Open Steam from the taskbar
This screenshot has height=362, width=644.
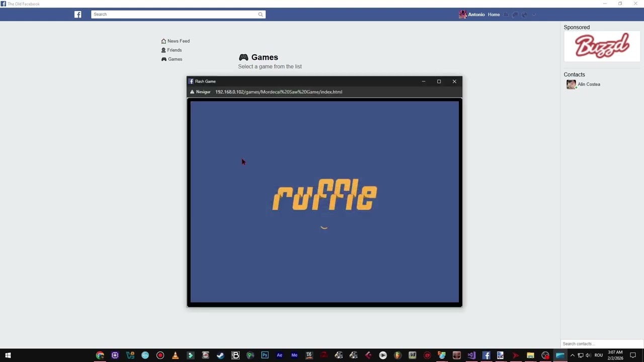(x=220, y=355)
